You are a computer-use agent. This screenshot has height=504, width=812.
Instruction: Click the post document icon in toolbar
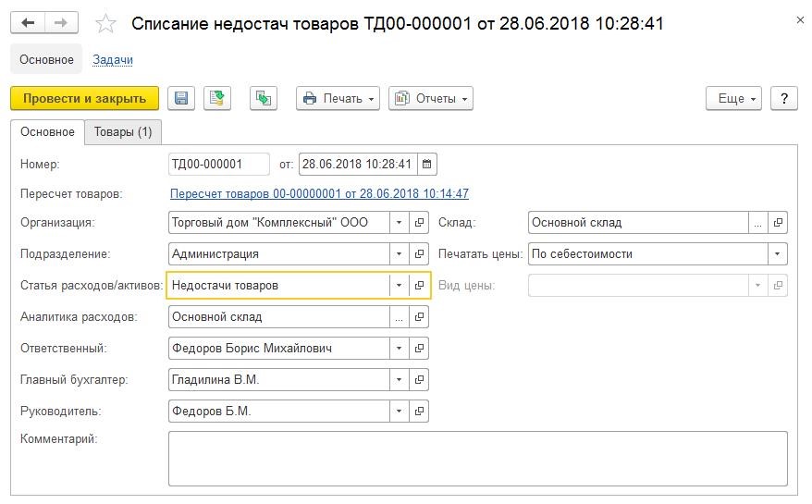217,98
